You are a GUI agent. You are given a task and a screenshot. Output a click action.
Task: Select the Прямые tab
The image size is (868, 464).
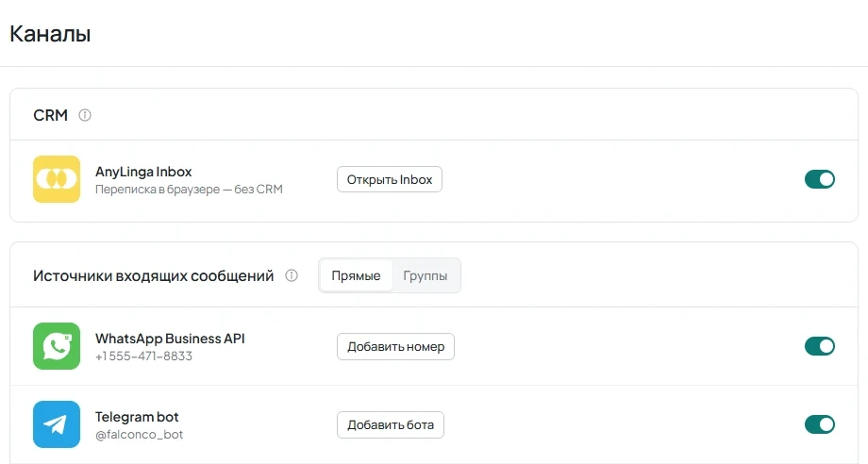tap(356, 275)
